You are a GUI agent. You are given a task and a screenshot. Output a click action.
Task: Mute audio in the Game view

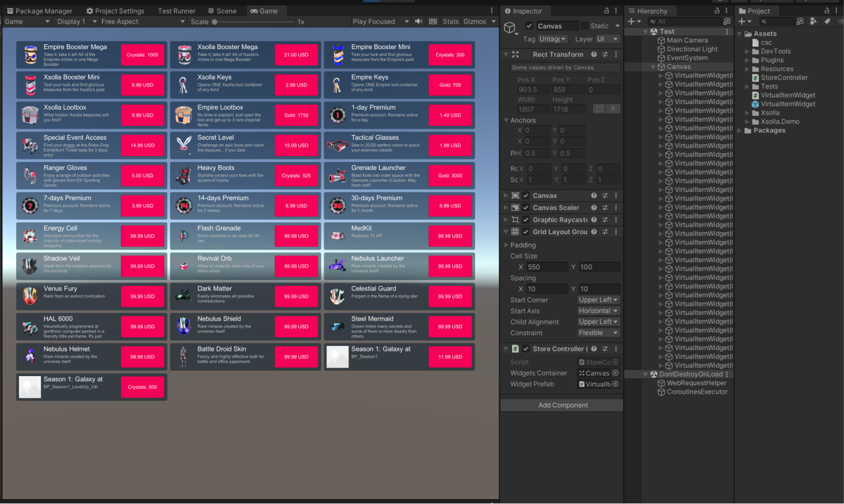coord(419,22)
